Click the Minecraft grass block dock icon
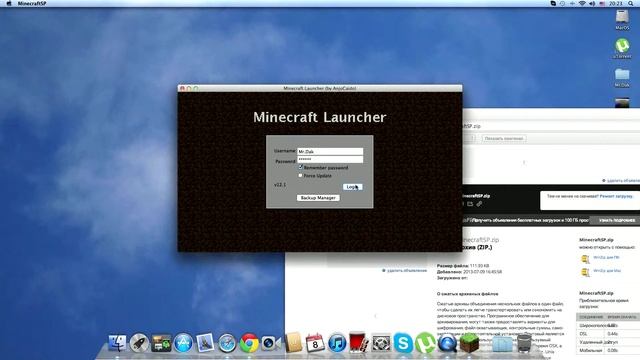The height and width of the screenshot is (360, 640). pos(469,343)
